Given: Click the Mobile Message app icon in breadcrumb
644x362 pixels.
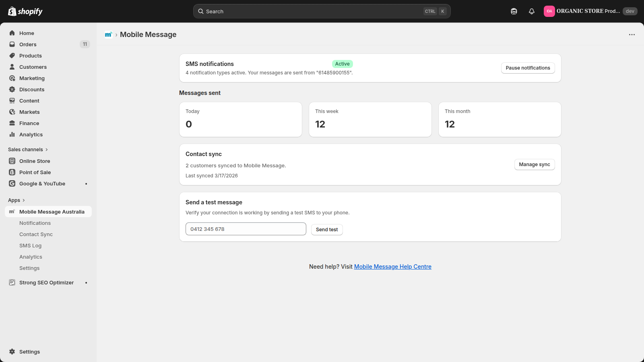Looking at the screenshot, I should tap(108, 34).
